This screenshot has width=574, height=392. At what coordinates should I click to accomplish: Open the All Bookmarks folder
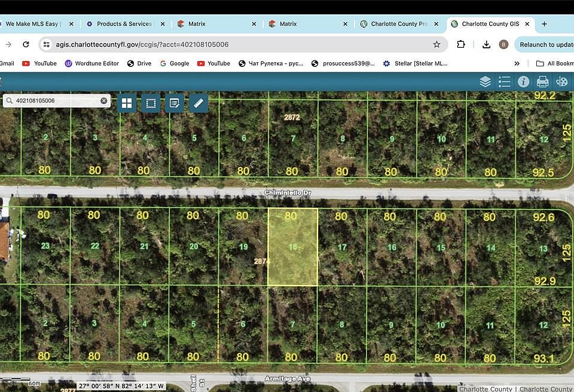coord(555,63)
